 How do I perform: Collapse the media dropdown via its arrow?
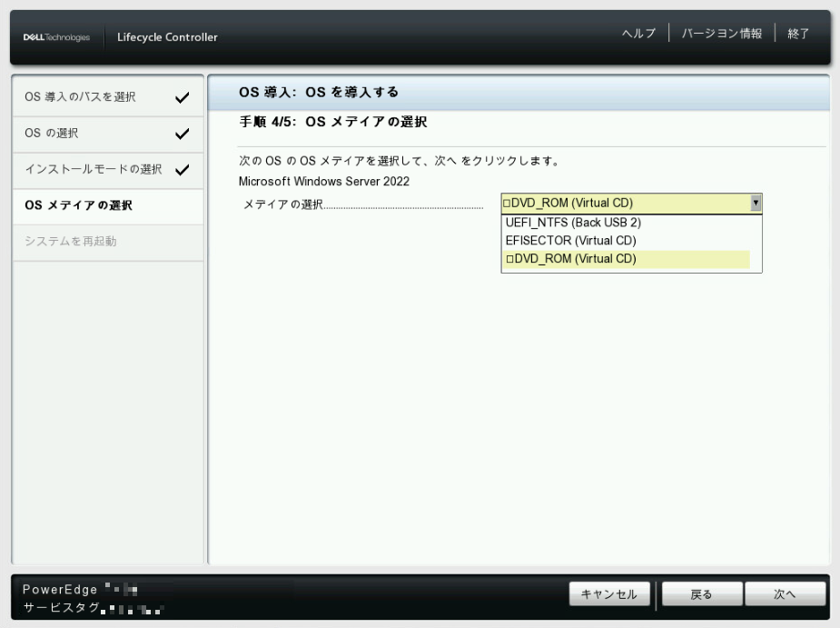tap(756, 204)
